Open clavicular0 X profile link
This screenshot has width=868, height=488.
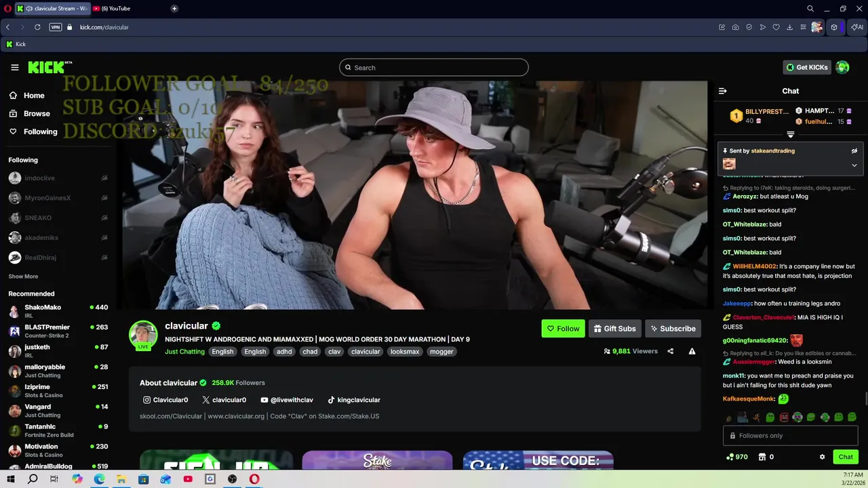click(224, 400)
